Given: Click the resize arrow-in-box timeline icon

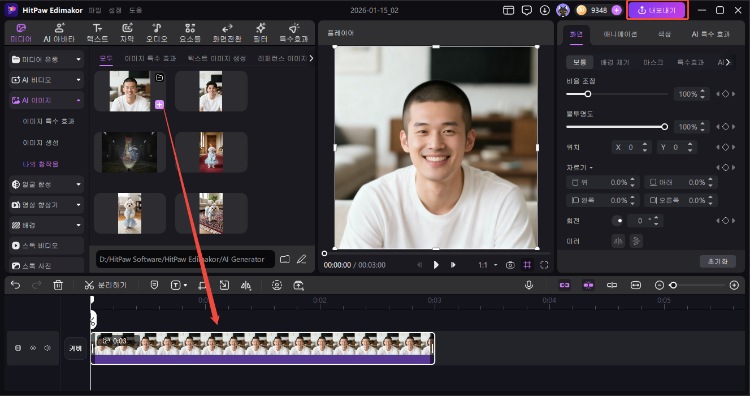Looking at the screenshot, I should click(224, 286).
